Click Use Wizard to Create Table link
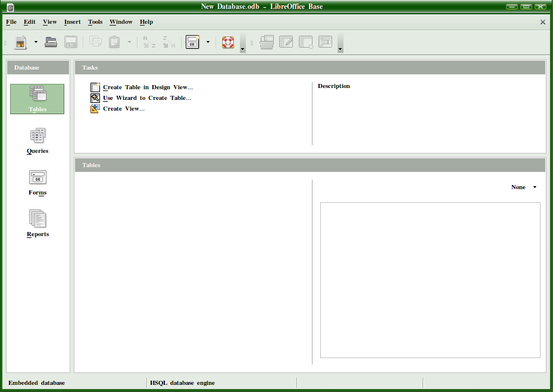553x392 pixels. click(147, 98)
